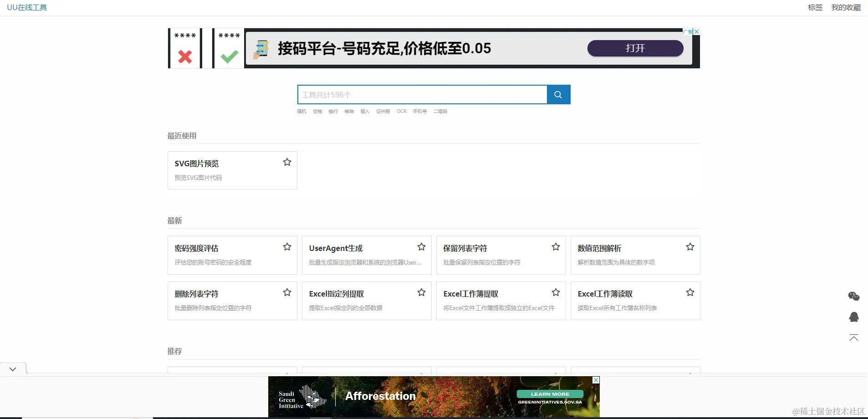Toggle the favorite star on 密码强度评估
This screenshot has height=419, width=868.
pos(287,246)
